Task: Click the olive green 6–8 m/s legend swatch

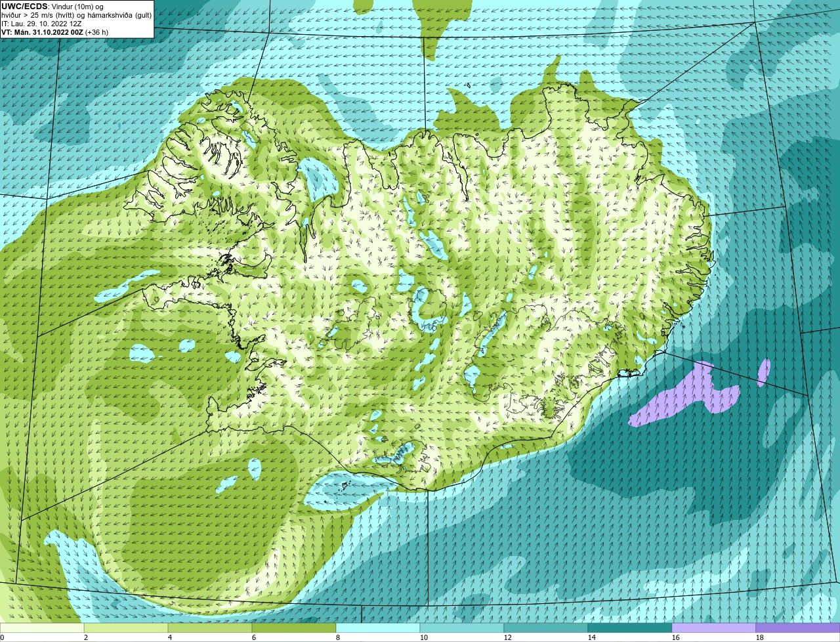Action: coord(294,628)
